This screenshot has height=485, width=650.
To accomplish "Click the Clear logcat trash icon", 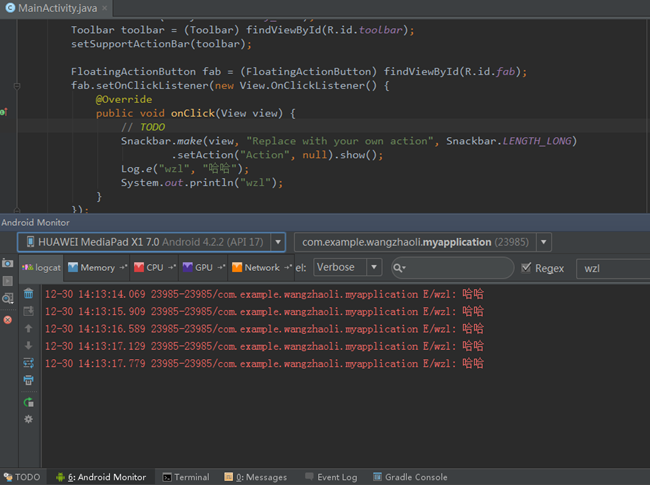I will (x=28, y=293).
